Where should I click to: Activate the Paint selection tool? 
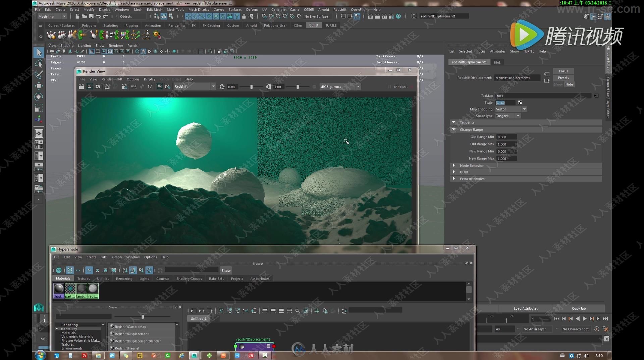pyautogui.click(x=39, y=75)
